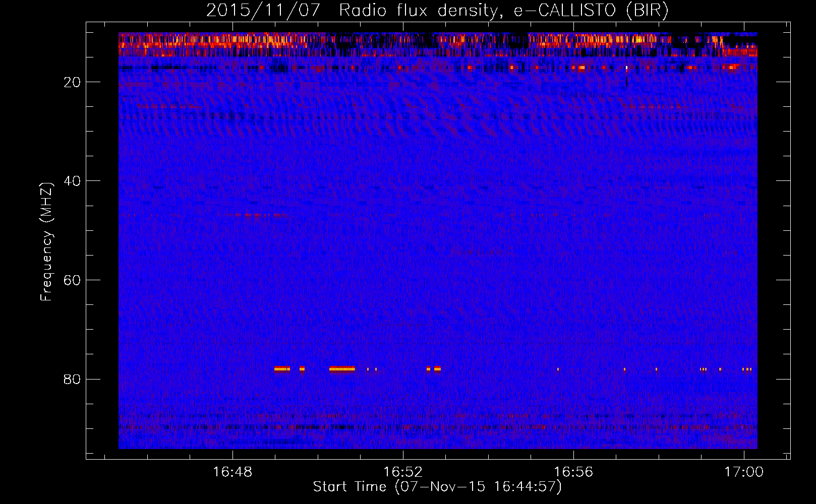The width and height of the screenshot is (816, 504).
Task: Click the 20 MHz frequency tick label
Action: click(72, 82)
